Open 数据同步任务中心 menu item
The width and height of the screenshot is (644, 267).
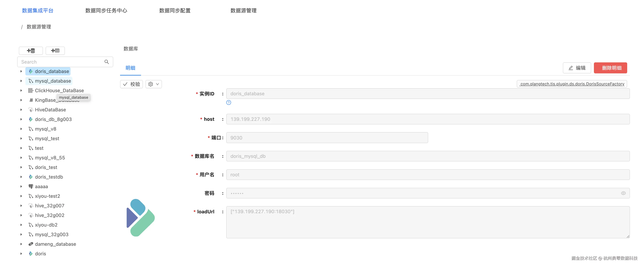coord(106,10)
